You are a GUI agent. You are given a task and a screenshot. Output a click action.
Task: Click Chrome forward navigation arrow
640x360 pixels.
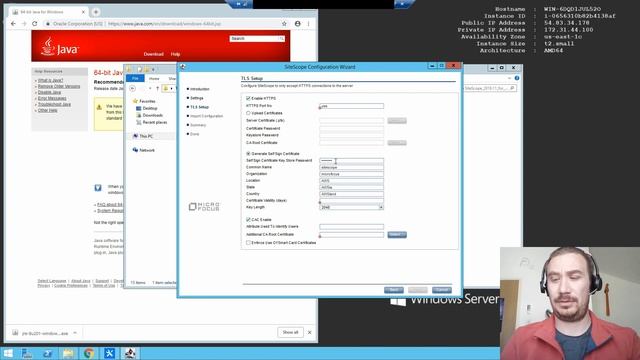click(24, 24)
